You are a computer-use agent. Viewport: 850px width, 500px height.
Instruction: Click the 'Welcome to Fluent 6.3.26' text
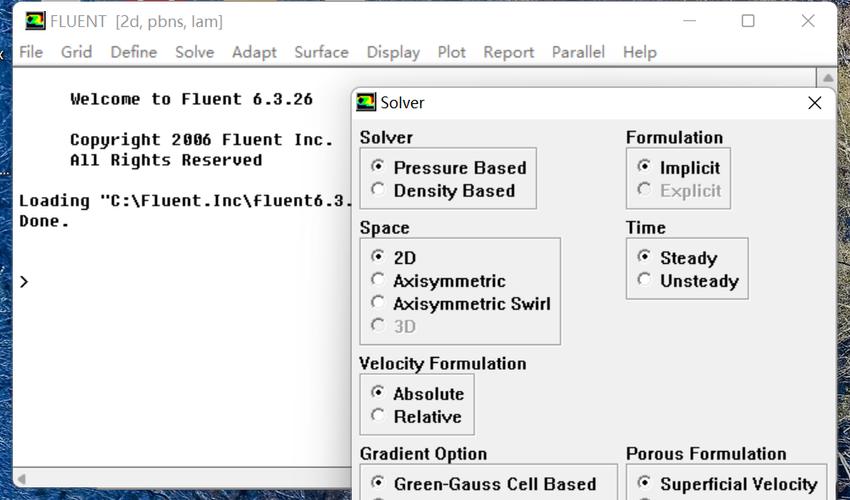coord(191,99)
